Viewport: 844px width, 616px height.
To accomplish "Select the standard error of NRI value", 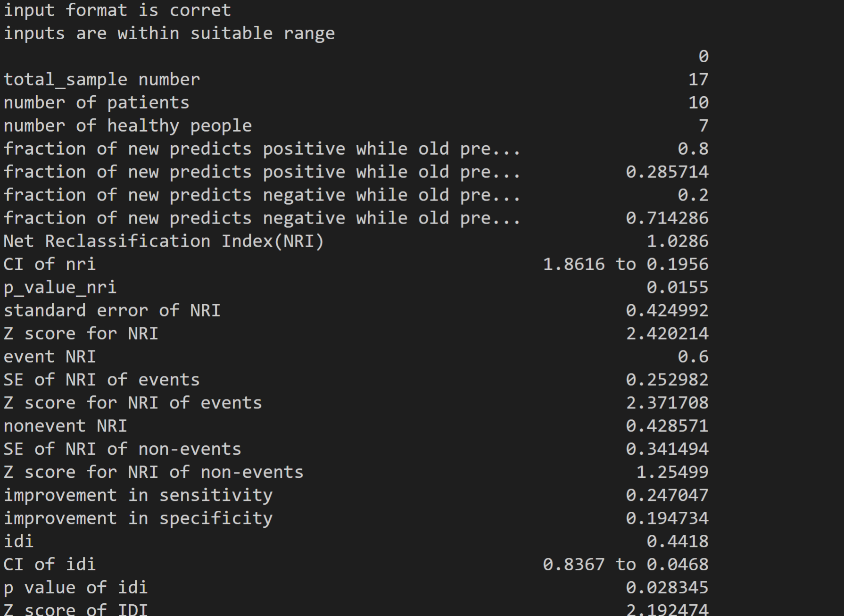I will 668,310.
